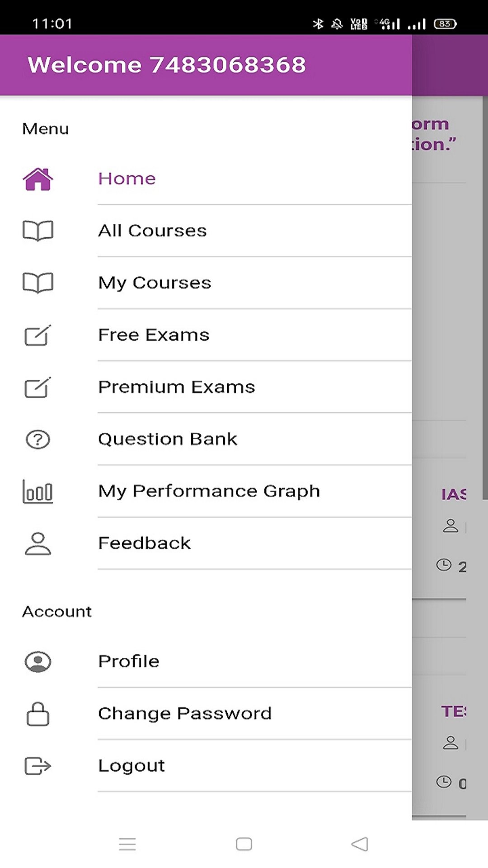Tap the bar chart Performance Graph icon

point(38,491)
